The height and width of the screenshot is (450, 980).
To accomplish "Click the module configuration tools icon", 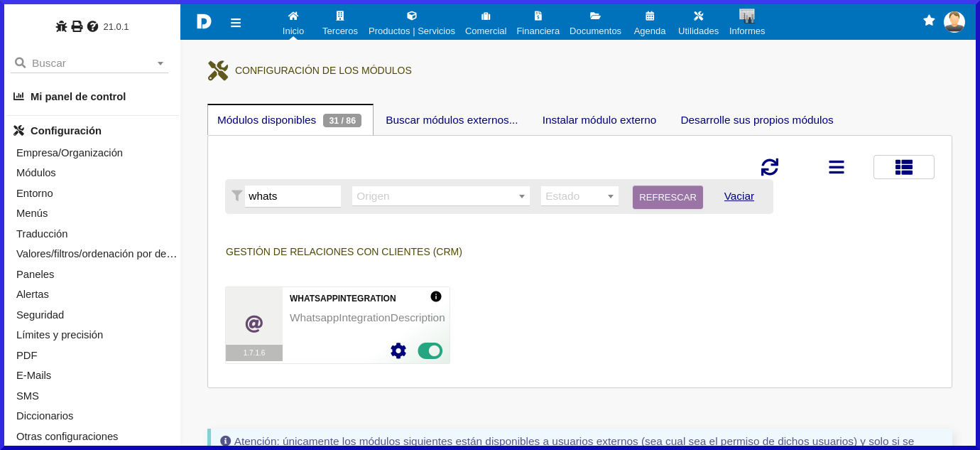I will (x=218, y=70).
